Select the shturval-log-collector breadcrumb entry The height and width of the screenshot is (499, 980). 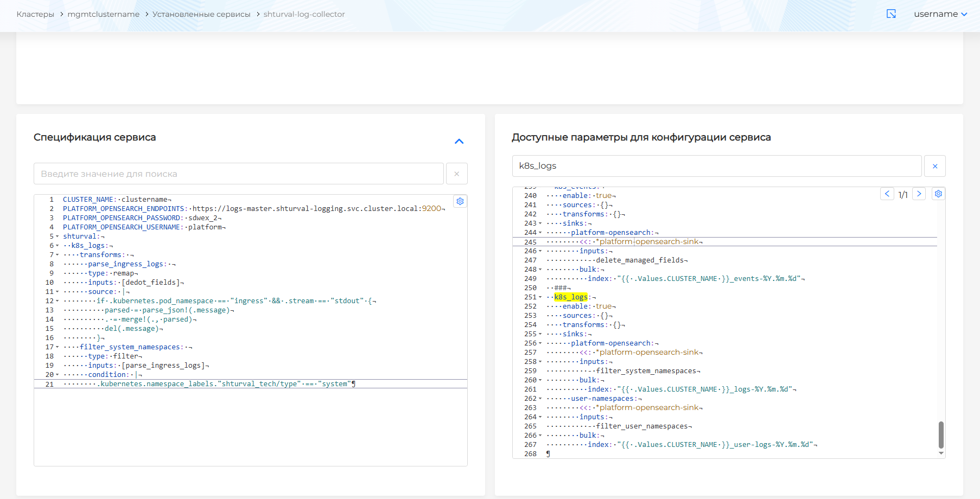click(x=304, y=14)
